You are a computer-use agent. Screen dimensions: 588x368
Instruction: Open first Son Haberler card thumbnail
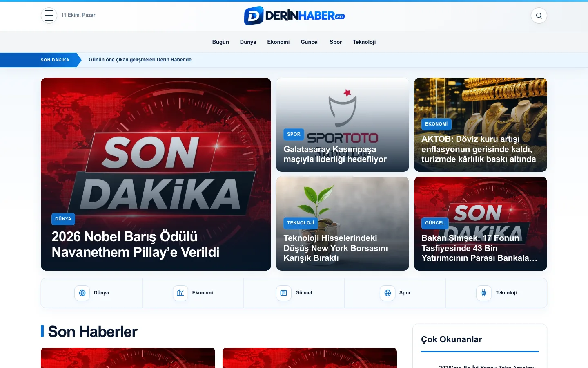[128, 358]
